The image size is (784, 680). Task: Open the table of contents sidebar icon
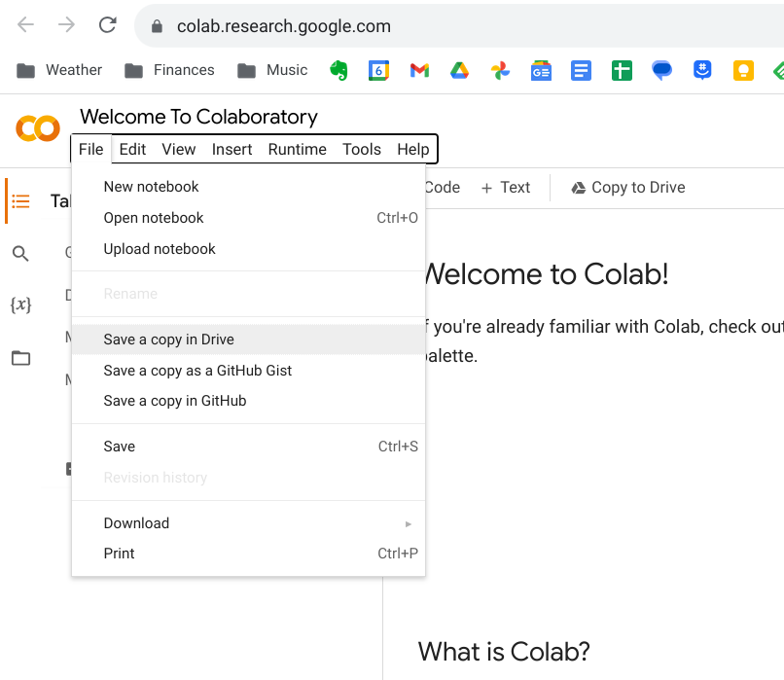[x=20, y=201]
